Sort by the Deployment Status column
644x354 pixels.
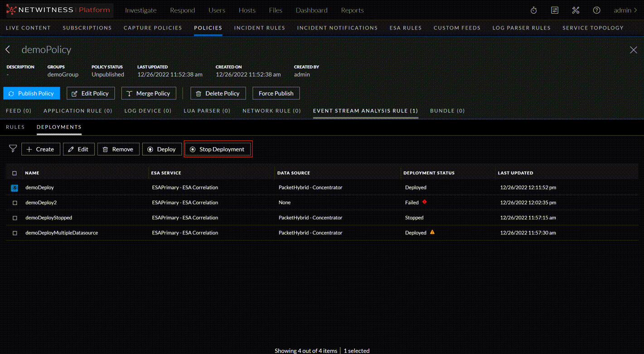(x=429, y=173)
